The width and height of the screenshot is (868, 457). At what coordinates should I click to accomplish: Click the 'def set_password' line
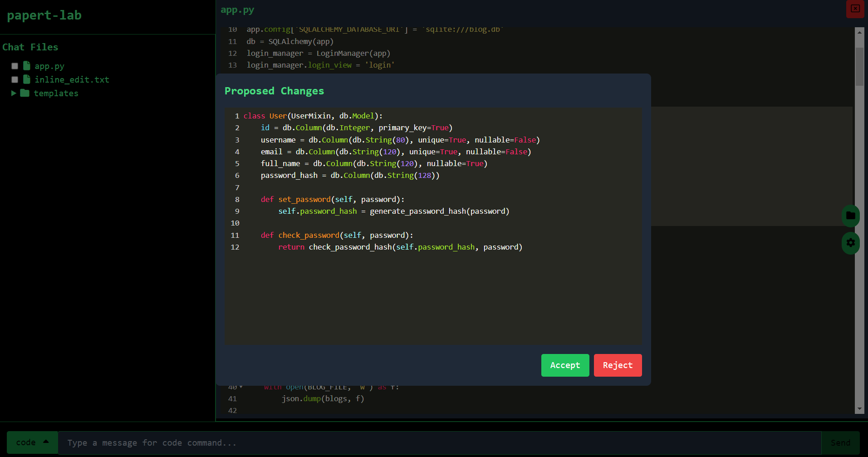tap(333, 199)
